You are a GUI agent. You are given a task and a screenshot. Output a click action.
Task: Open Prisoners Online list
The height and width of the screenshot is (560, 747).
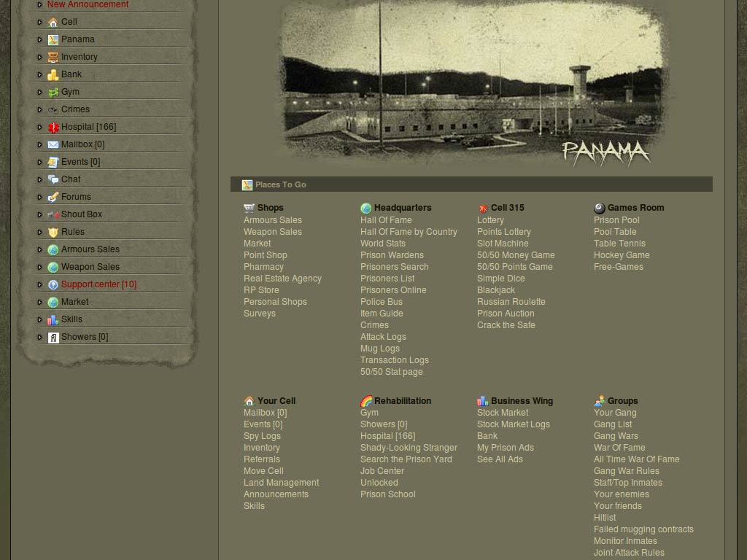point(393,290)
